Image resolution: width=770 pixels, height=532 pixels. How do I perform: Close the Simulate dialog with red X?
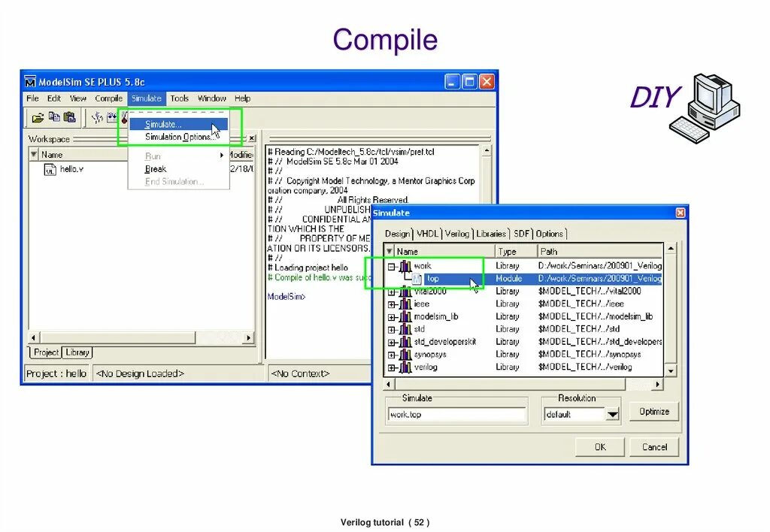(x=680, y=213)
